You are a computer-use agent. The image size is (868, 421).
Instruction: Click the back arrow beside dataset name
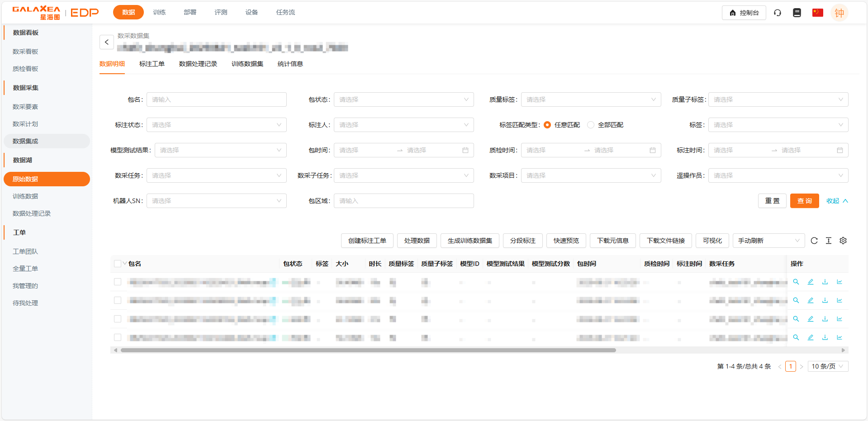(106, 42)
